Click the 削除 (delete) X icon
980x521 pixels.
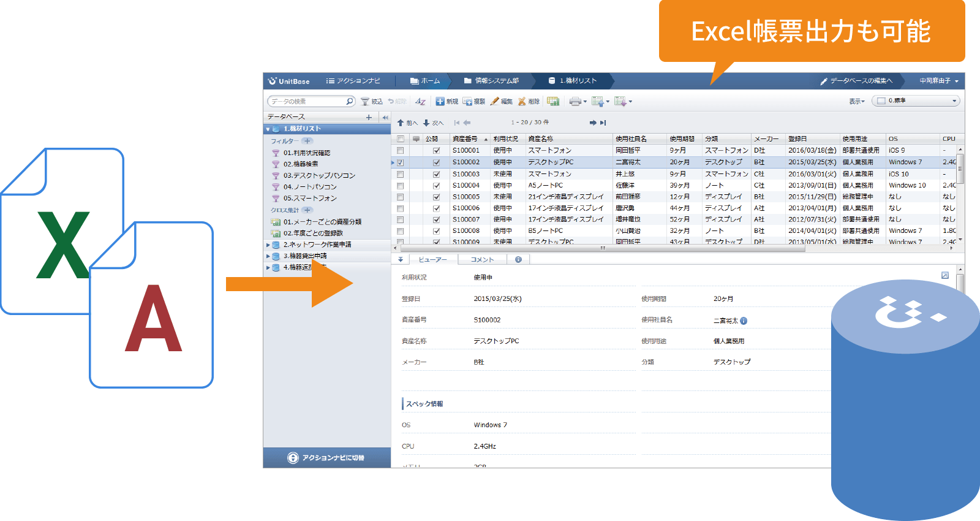point(522,102)
